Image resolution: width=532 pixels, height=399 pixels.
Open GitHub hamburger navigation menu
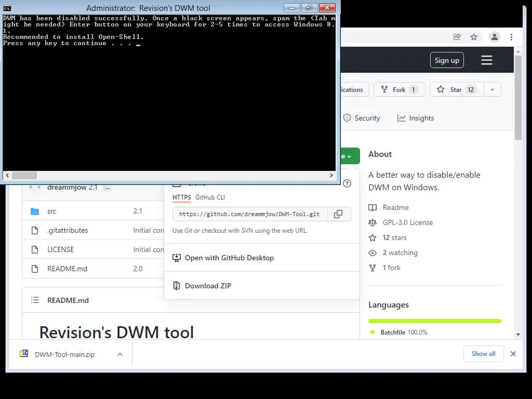(x=486, y=60)
